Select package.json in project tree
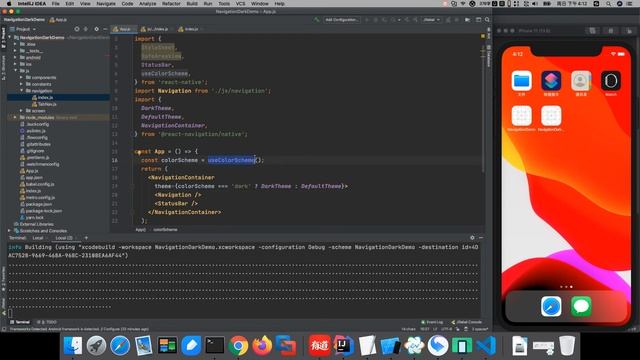The image size is (640, 360). (x=39, y=204)
